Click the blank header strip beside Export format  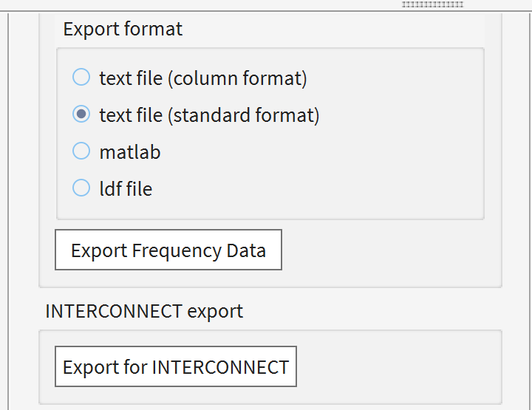click(x=332, y=30)
